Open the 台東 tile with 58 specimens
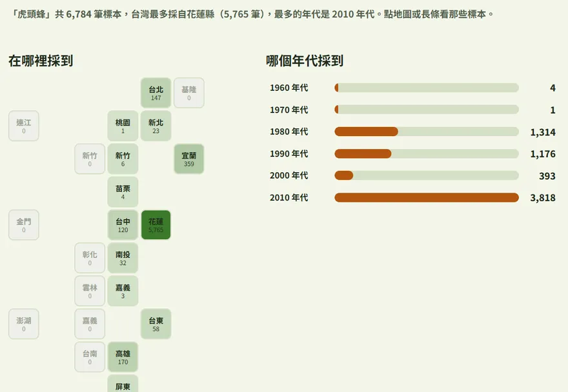Image resolution: width=568 pixels, height=392 pixels. pos(156,324)
